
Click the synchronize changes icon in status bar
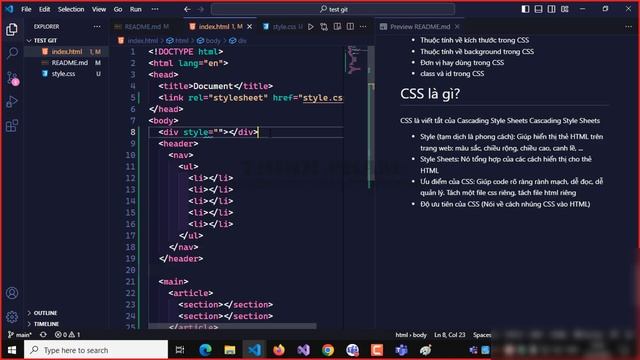[43, 335]
